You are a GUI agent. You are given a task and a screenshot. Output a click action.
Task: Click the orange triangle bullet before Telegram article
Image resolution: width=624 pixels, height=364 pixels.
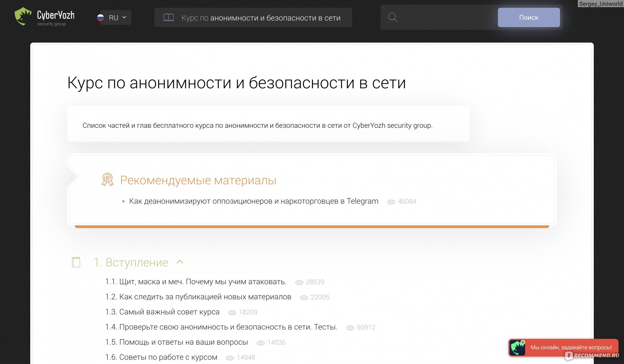(x=124, y=202)
